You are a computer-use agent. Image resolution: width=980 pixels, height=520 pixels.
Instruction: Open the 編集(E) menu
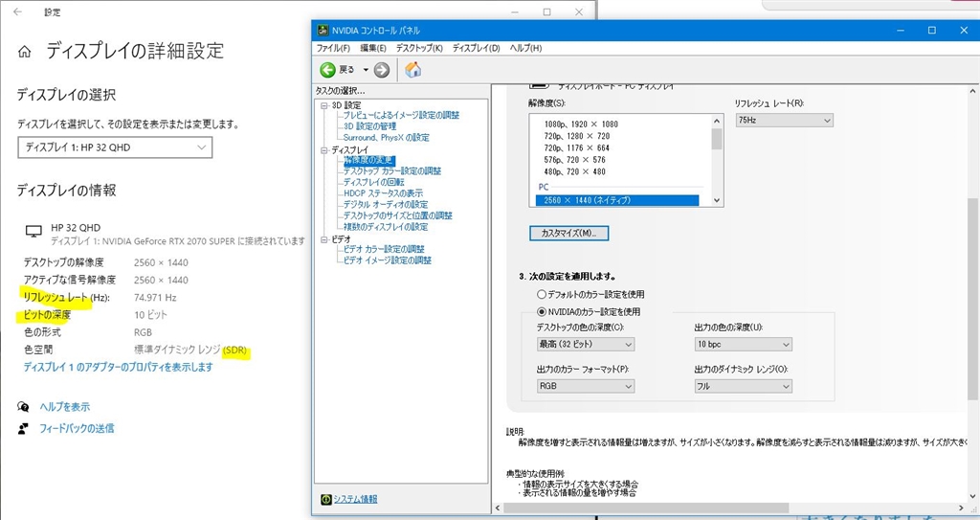[x=373, y=48]
